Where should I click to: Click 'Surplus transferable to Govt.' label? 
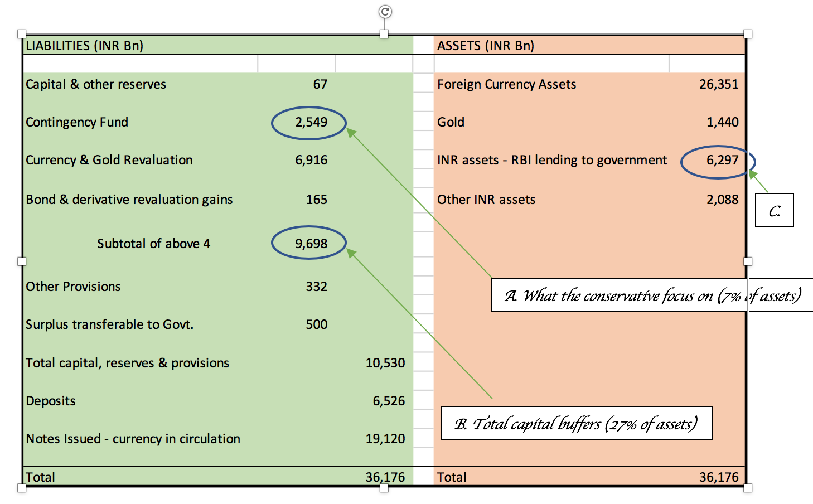click(109, 324)
